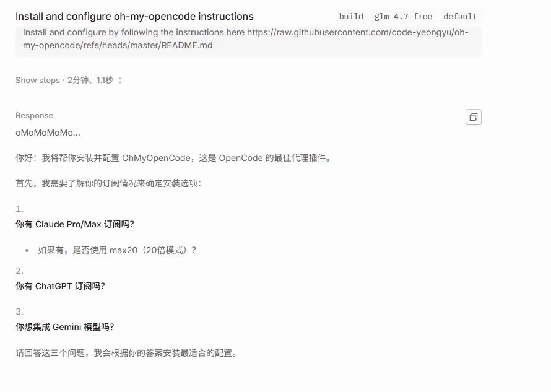Click the oMoMoMoMo... text line
This screenshot has height=392, width=551.
[x=48, y=133]
